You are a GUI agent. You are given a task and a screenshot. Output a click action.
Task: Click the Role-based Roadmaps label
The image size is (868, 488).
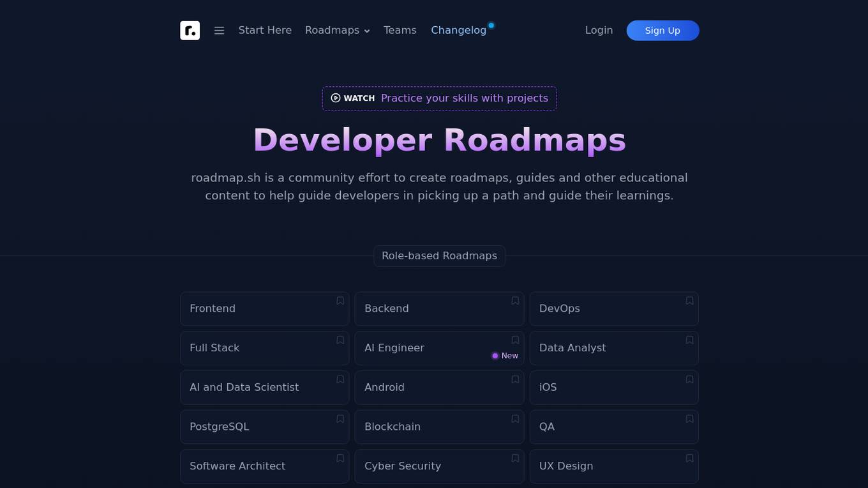point(439,256)
